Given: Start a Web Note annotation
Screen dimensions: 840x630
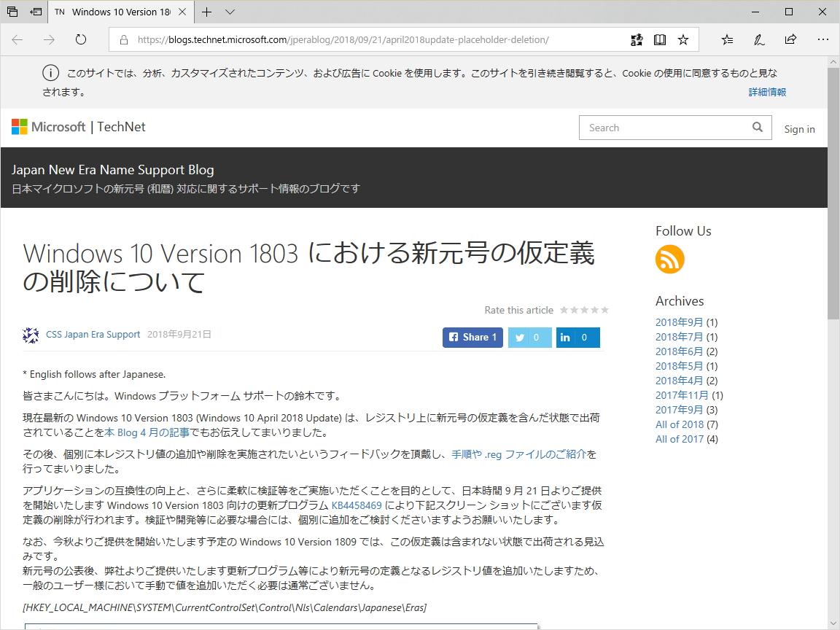Looking at the screenshot, I should tap(758, 39).
